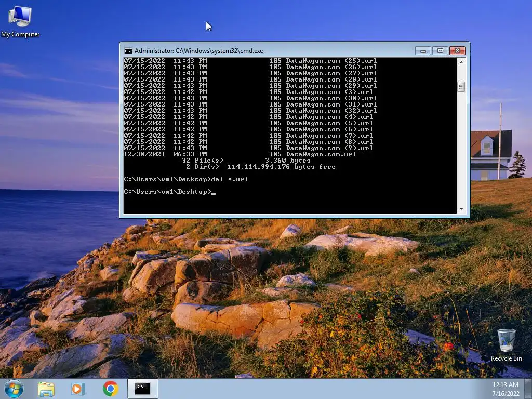Click the '32 File(s) 3,360 bytes' summary line
The image size is (532, 399).
[246, 161]
